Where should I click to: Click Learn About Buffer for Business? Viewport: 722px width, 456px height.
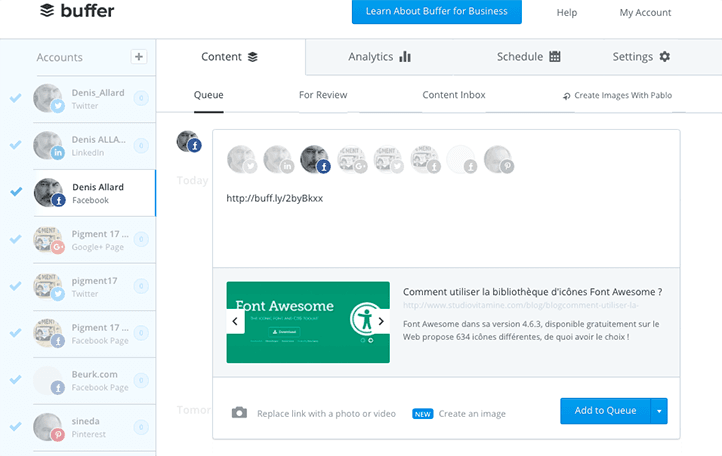[437, 12]
